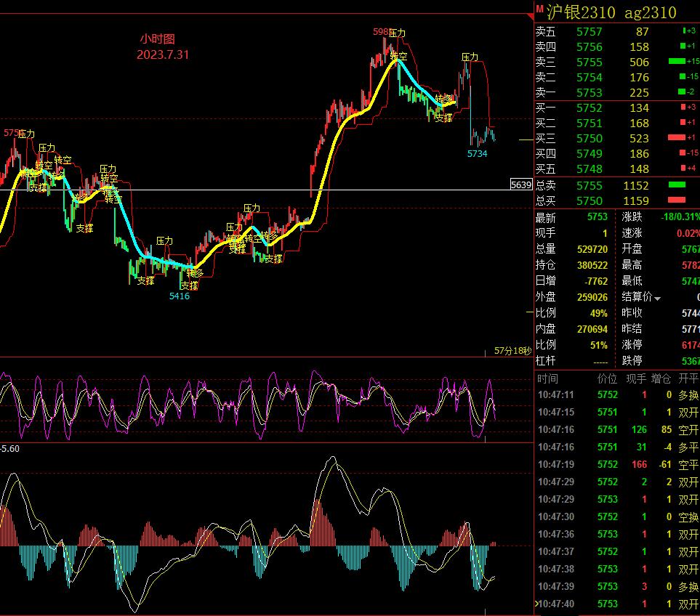
Task: Click the red M icon beside 沪银2310
Action: 540,9
